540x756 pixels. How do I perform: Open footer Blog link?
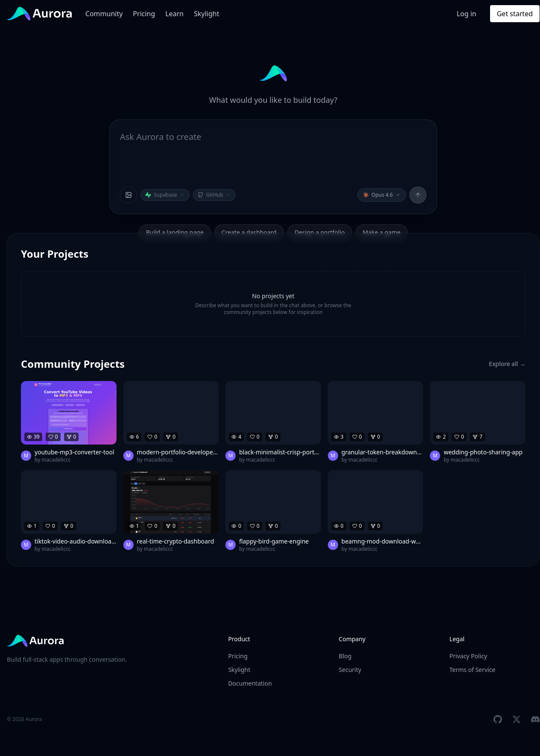click(345, 656)
